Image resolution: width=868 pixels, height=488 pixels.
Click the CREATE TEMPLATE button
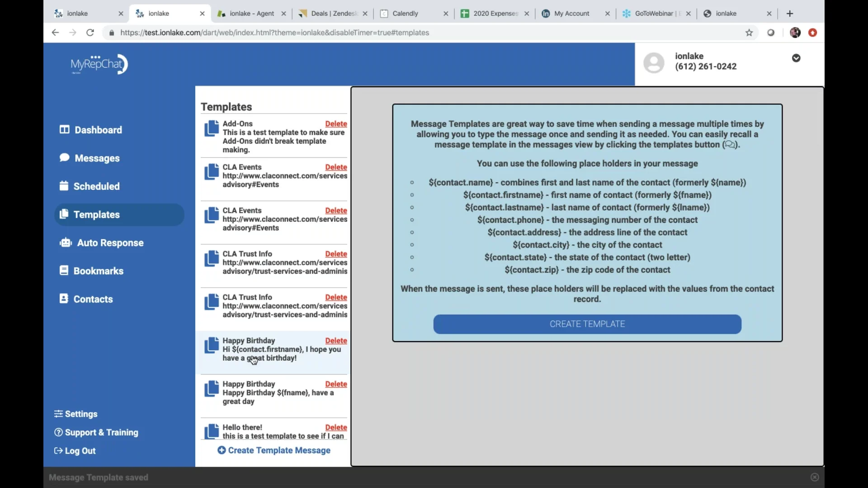(587, 324)
